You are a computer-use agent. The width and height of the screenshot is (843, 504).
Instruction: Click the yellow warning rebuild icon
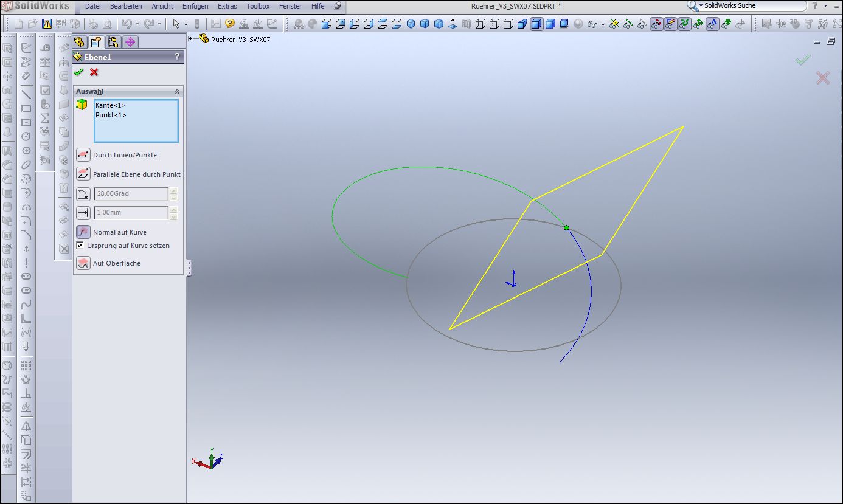pyautogui.click(x=47, y=24)
